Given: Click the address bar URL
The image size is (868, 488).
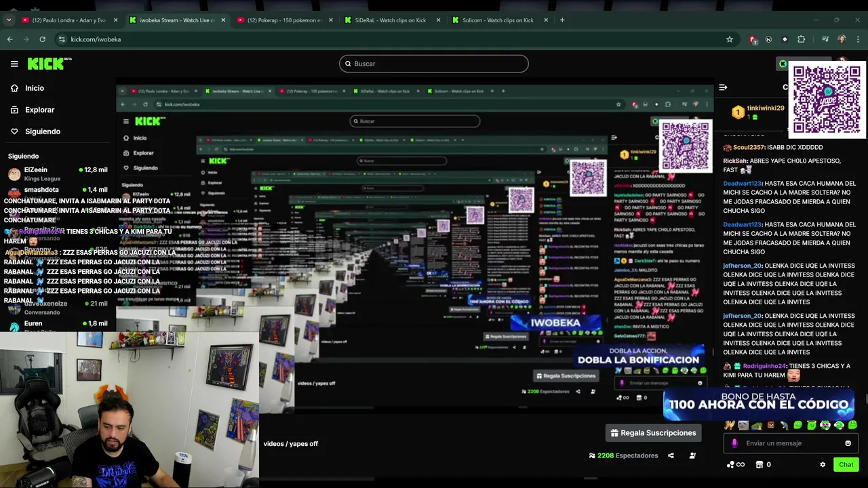Looking at the screenshot, I should [x=96, y=39].
